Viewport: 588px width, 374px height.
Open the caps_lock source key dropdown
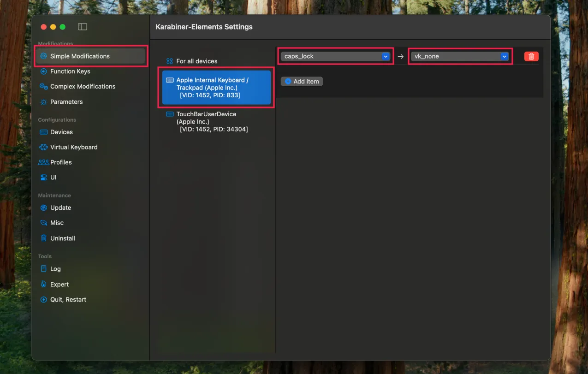[336, 56]
